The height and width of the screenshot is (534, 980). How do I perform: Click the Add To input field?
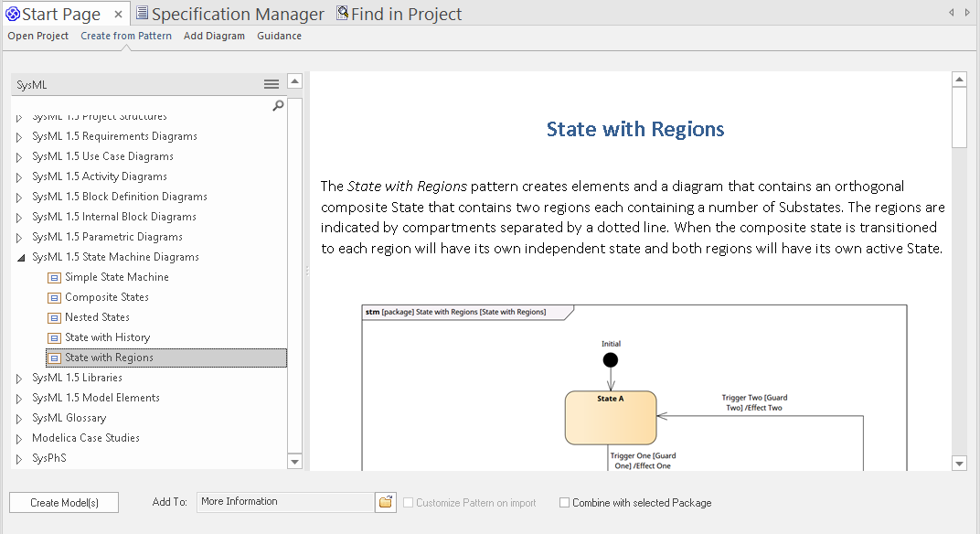point(284,502)
